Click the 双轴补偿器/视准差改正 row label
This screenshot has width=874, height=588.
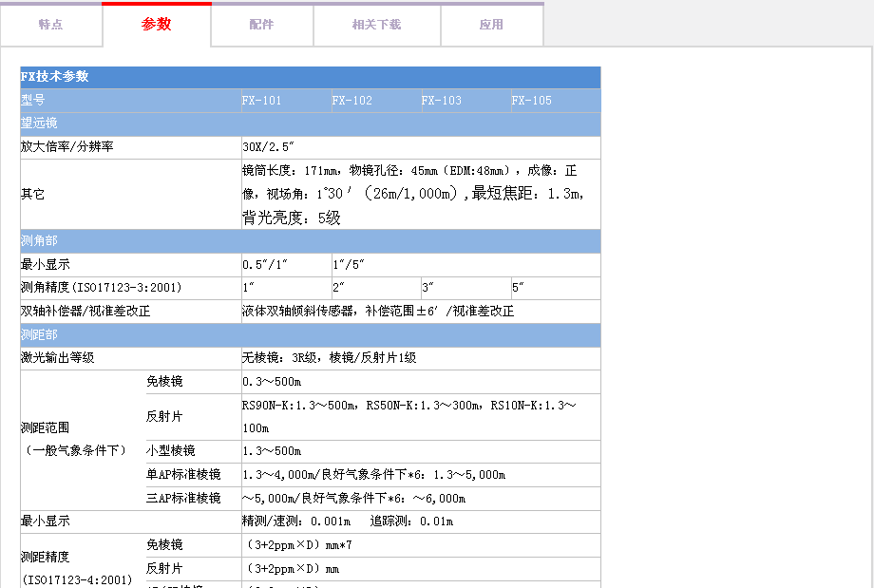coord(85,311)
